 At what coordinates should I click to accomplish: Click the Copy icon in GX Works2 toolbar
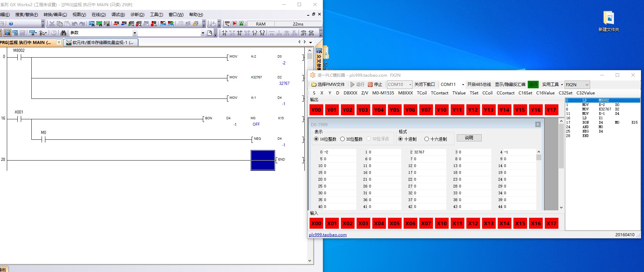click(x=59, y=24)
